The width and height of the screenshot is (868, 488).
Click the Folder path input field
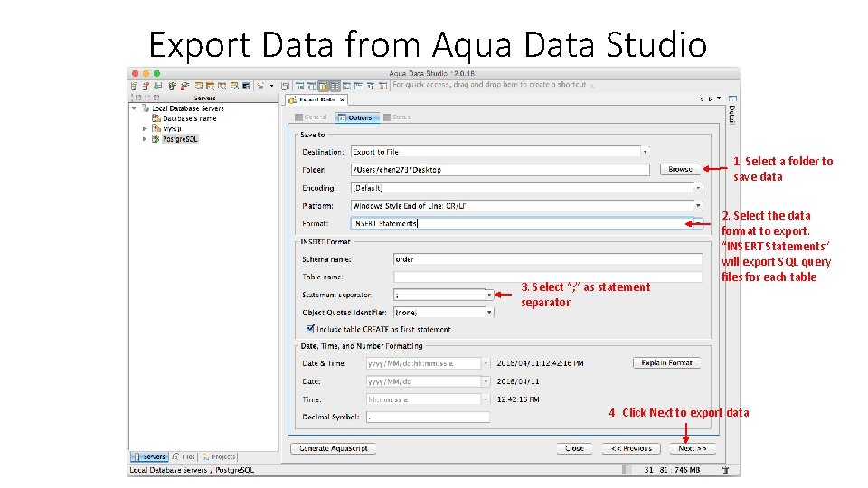point(500,170)
